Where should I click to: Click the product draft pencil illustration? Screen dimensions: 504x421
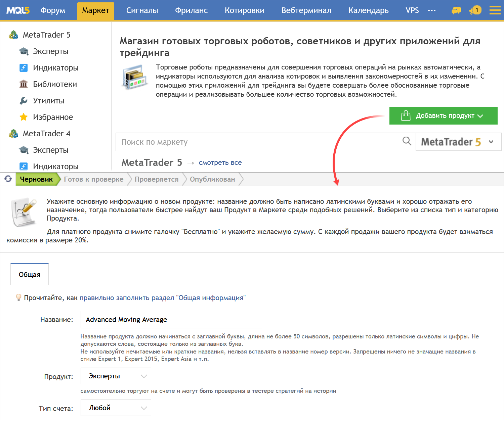(24, 213)
